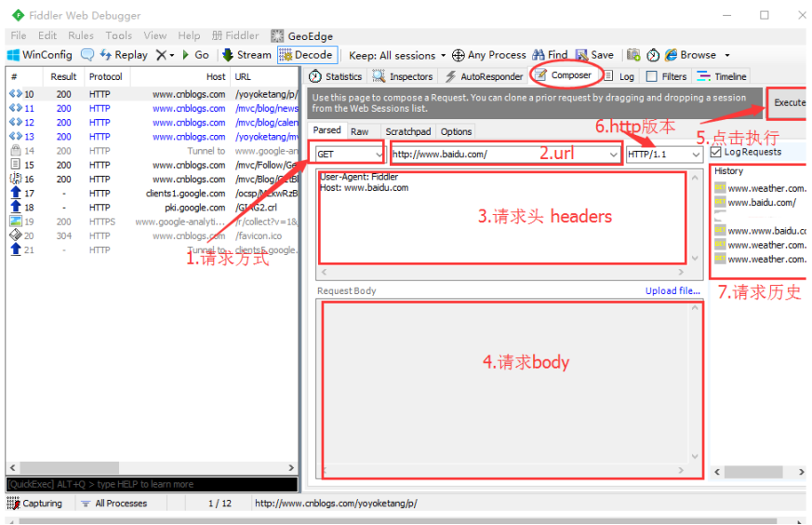This screenshot has height=525, width=812.
Task: Open WinConfig from the toolbar
Action: tap(39, 55)
